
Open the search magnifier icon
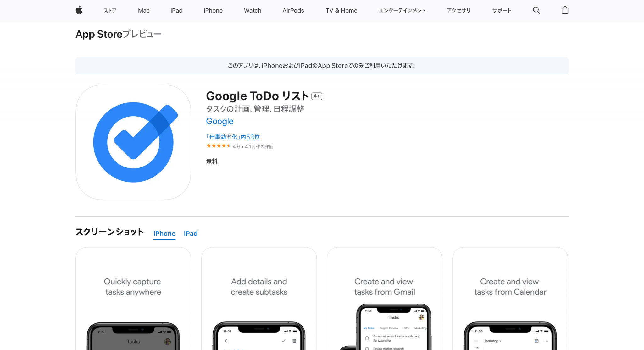pos(536,10)
